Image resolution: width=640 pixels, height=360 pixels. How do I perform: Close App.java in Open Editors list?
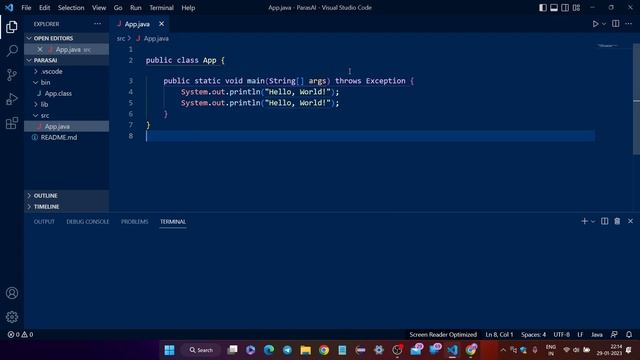40,49
